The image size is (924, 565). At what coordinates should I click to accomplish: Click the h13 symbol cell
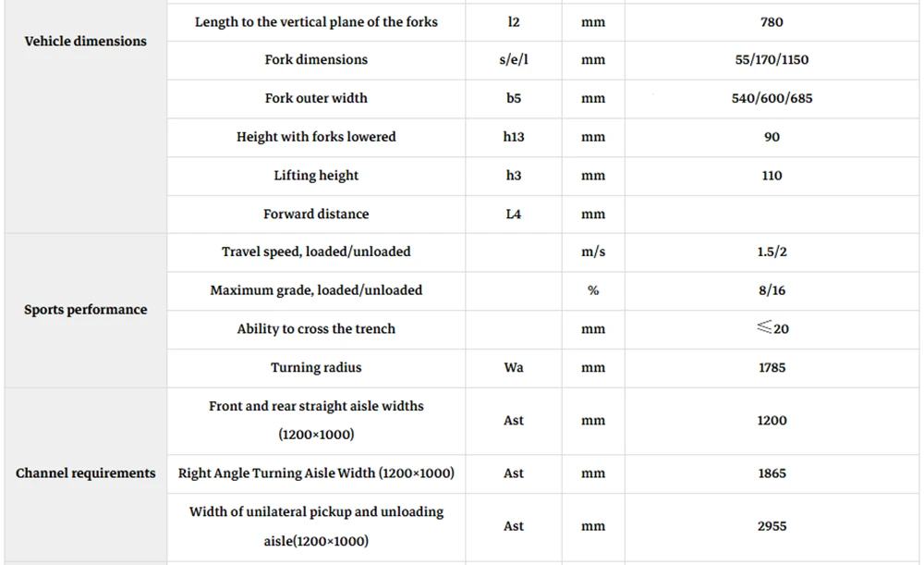513,137
